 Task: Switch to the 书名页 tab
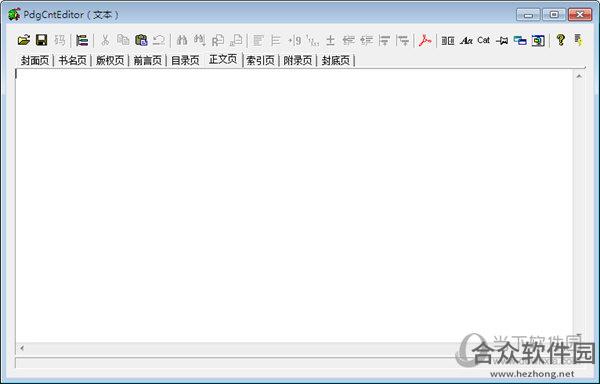coord(72,60)
